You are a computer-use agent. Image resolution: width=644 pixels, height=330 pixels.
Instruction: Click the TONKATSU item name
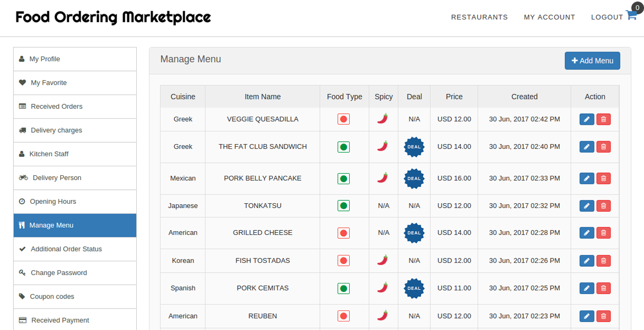click(263, 206)
